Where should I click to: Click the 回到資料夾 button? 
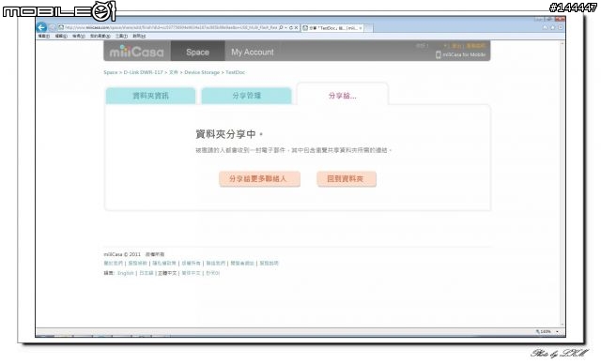tap(347, 179)
